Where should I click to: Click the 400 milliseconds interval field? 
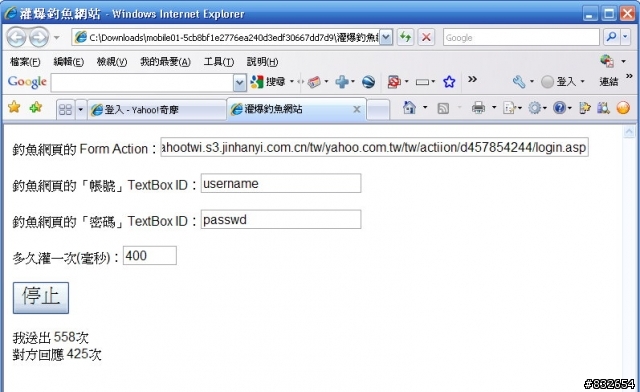[150, 256]
